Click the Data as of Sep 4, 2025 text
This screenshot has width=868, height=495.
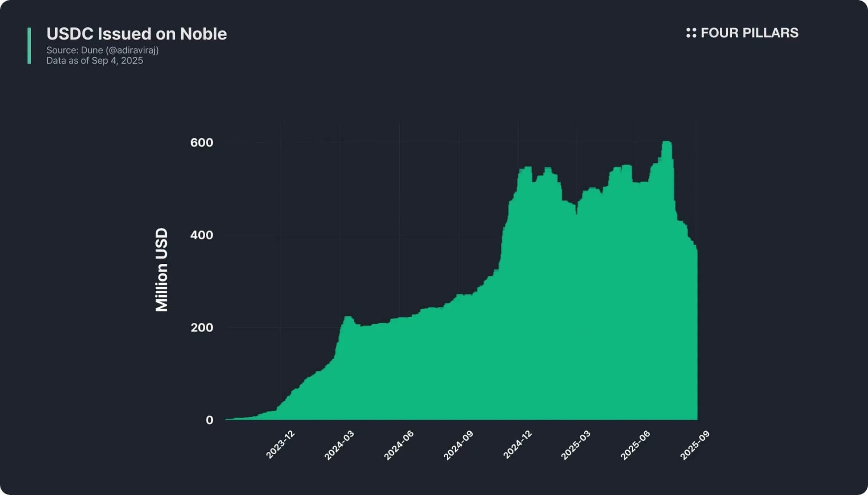(x=95, y=61)
